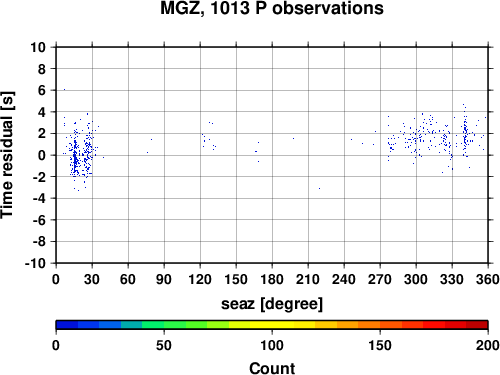Click the Time residual [s] axis label
The height and width of the screenshot is (375, 500).
point(7,155)
